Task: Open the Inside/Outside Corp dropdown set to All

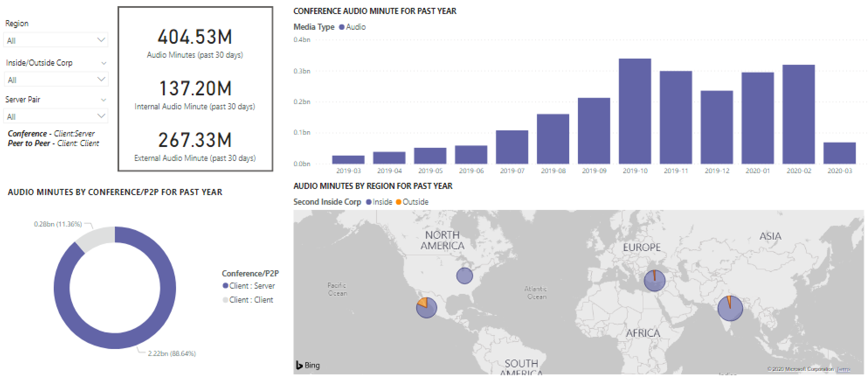Action: tap(56, 80)
